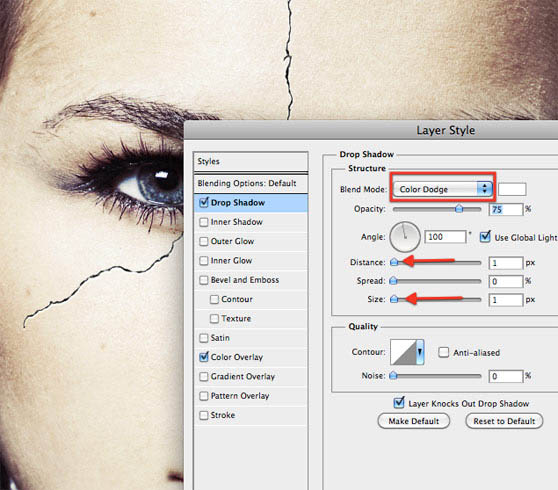Click the drop shadow color swatch
This screenshot has height=490, width=558.
(x=512, y=189)
